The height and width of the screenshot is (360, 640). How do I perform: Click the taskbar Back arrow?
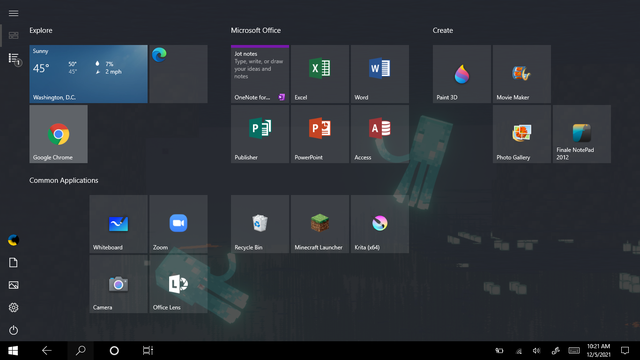pyautogui.click(x=47, y=351)
